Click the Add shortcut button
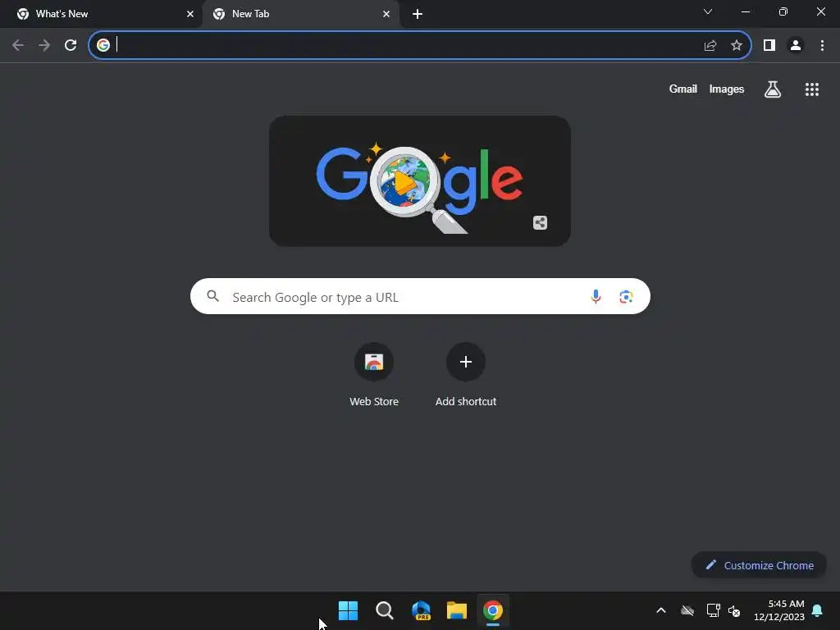Screen dimensions: 840x630 pos(466,375)
